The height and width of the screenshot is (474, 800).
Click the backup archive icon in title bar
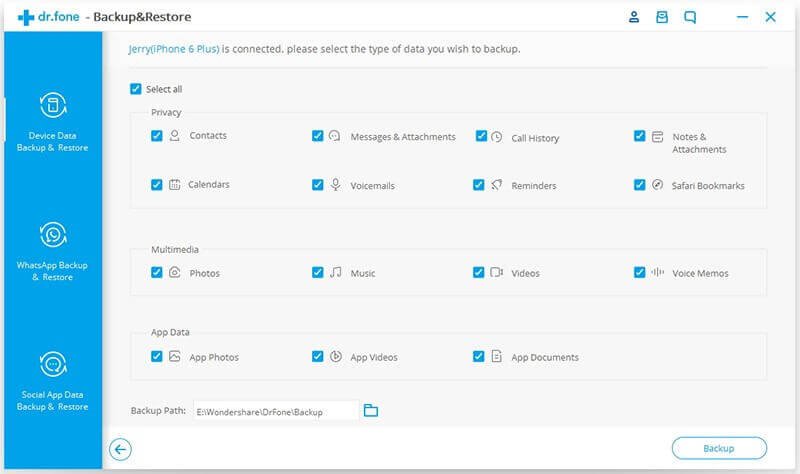tap(661, 17)
